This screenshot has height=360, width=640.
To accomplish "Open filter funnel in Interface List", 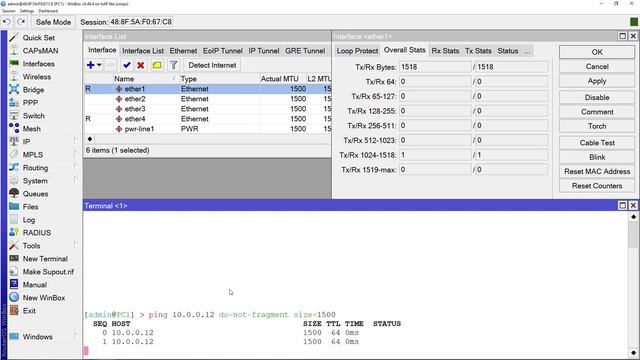I will click(173, 65).
